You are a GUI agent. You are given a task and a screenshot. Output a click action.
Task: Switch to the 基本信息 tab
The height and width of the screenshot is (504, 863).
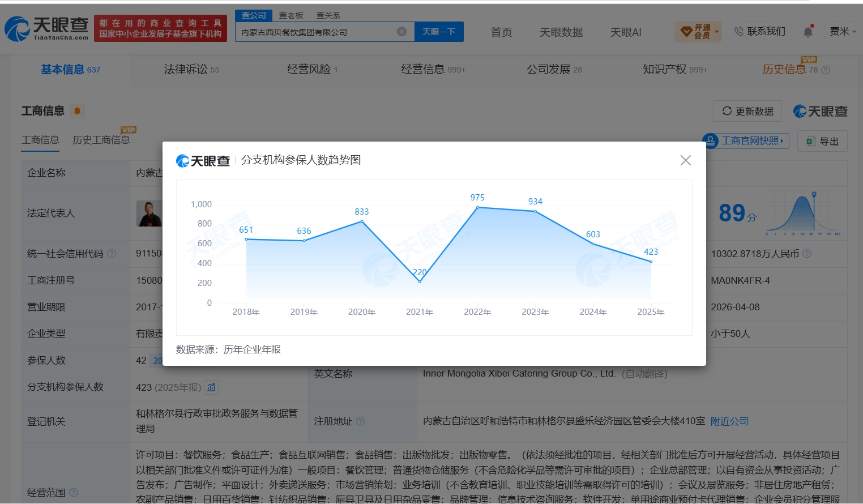tap(70, 70)
